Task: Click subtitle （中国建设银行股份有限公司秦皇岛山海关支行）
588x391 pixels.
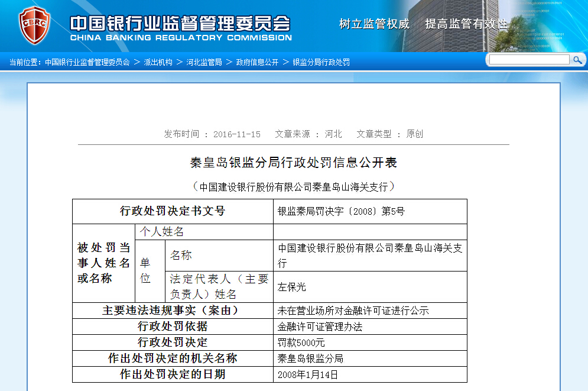Action: [x=293, y=186]
